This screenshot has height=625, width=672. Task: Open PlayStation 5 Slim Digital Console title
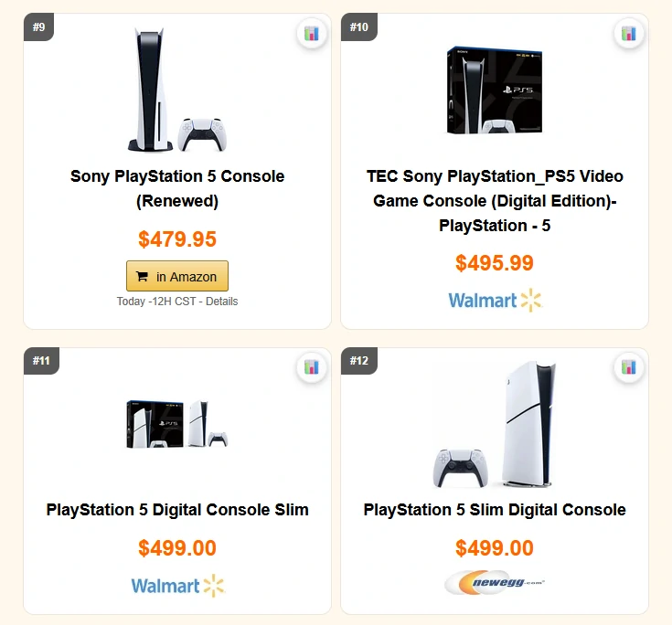click(x=495, y=510)
